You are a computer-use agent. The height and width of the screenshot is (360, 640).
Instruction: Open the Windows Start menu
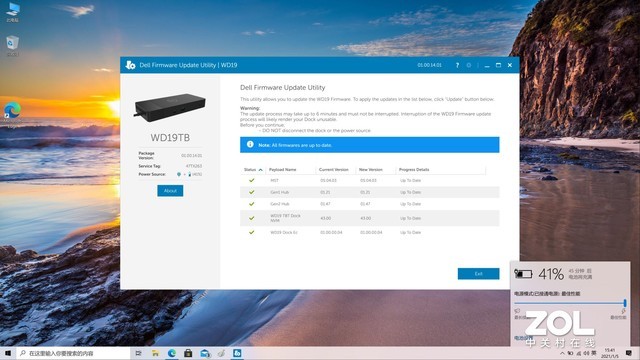[x=8, y=353]
